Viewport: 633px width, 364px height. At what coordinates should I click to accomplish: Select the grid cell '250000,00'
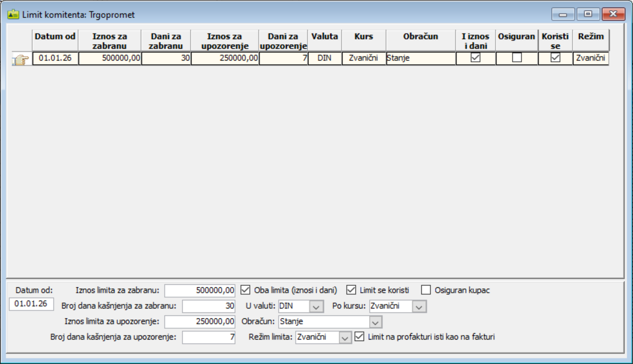(x=225, y=58)
